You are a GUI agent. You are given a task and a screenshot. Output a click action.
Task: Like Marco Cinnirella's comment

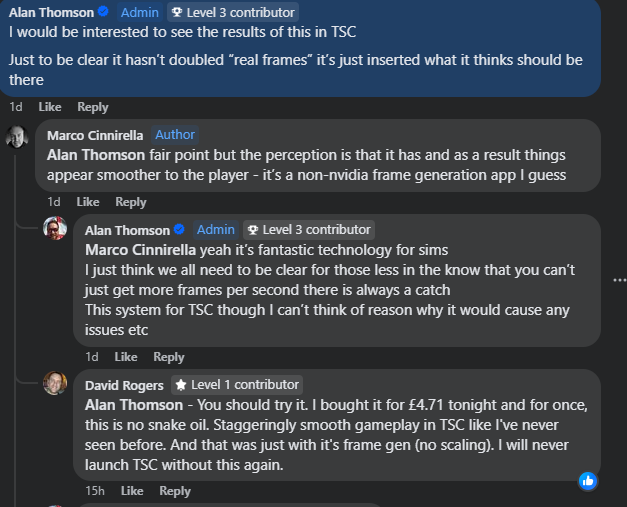[88, 202]
